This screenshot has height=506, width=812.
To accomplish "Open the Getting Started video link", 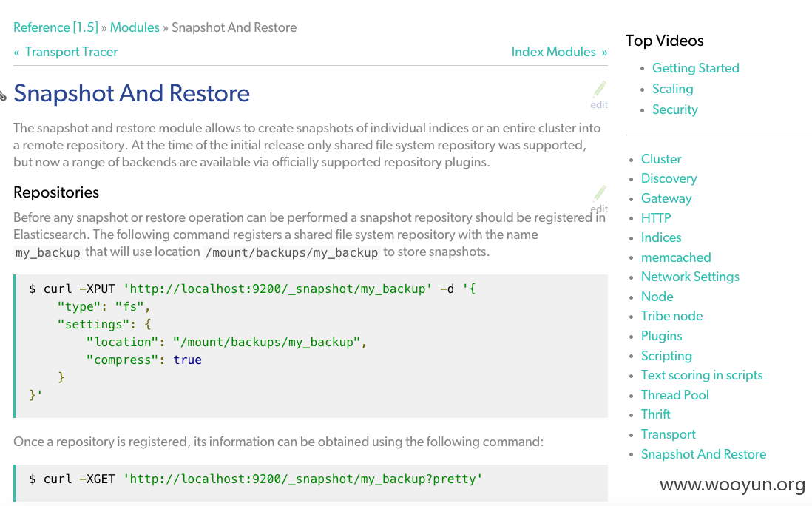I will (x=695, y=68).
